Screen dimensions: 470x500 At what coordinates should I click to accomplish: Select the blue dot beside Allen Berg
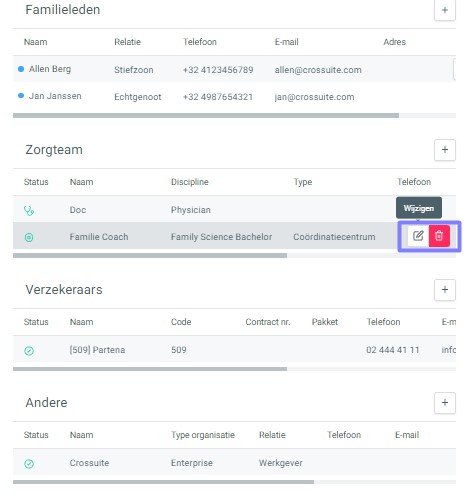[x=21, y=69]
